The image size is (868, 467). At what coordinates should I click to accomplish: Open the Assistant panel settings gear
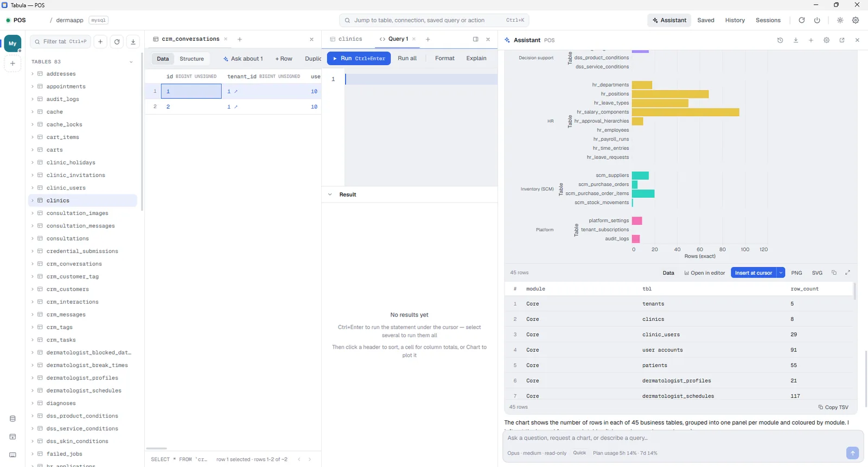tap(826, 40)
